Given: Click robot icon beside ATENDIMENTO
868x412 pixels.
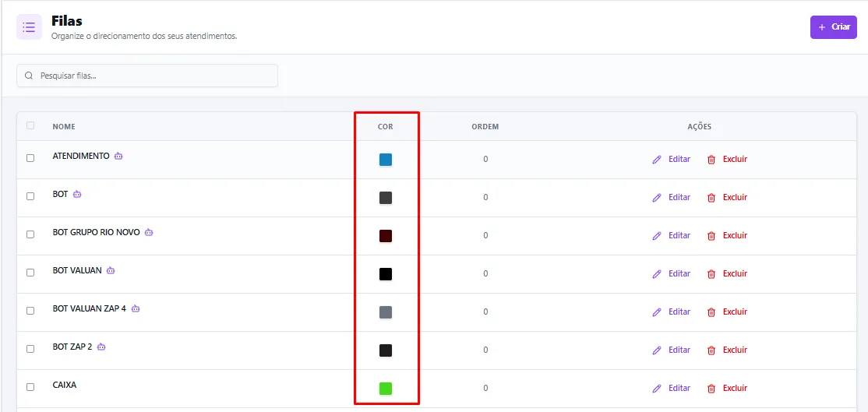Looking at the screenshot, I should (118, 156).
